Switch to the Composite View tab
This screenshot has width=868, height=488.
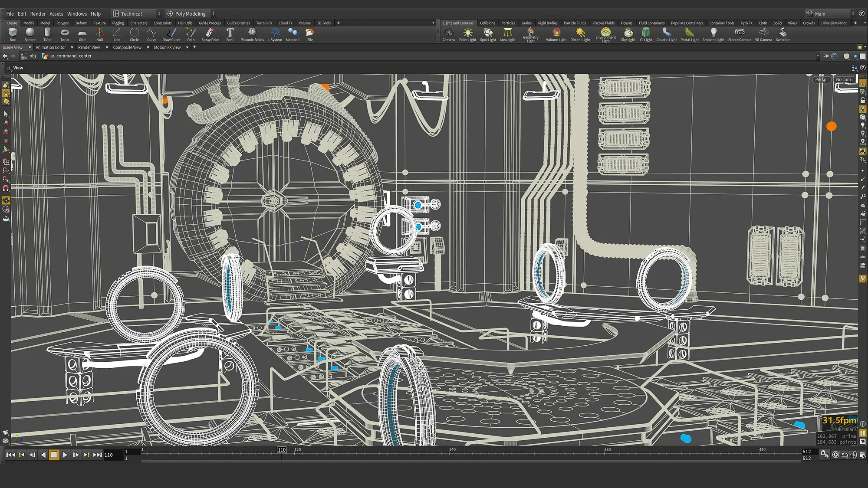(127, 47)
